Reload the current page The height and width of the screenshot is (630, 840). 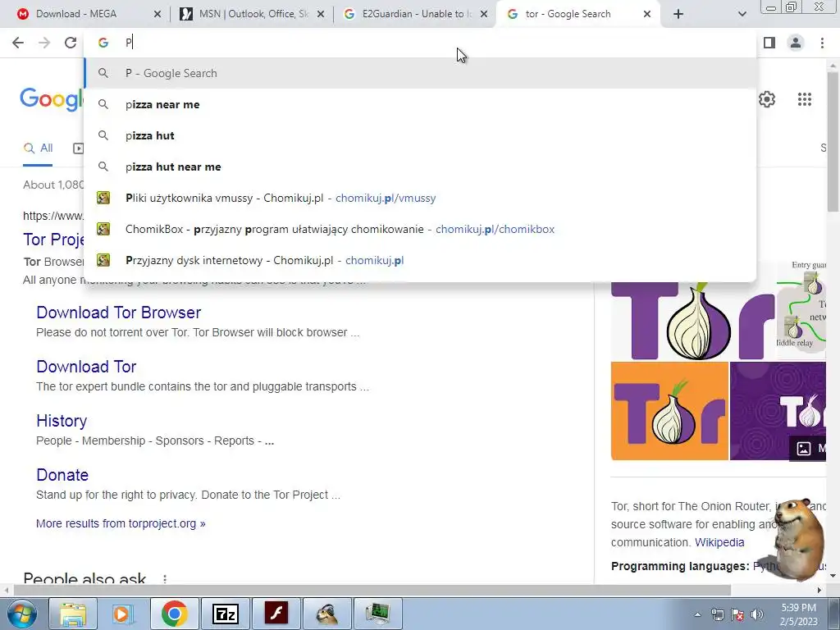pyautogui.click(x=71, y=43)
